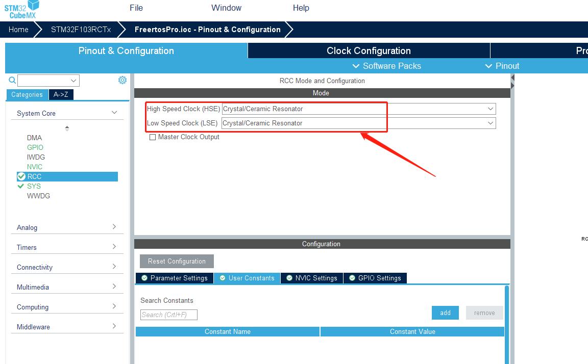Viewport: 588px width, 364px height.
Task: Select GPIO in System Core list
Action: [35, 147]
